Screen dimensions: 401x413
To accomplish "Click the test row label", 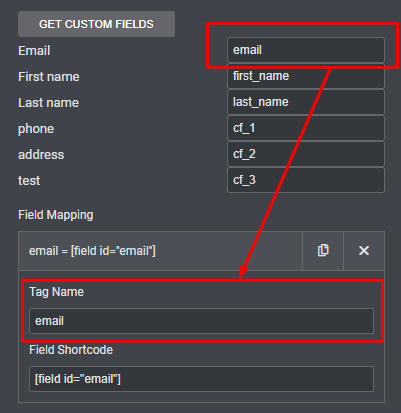I will point(29,181).
